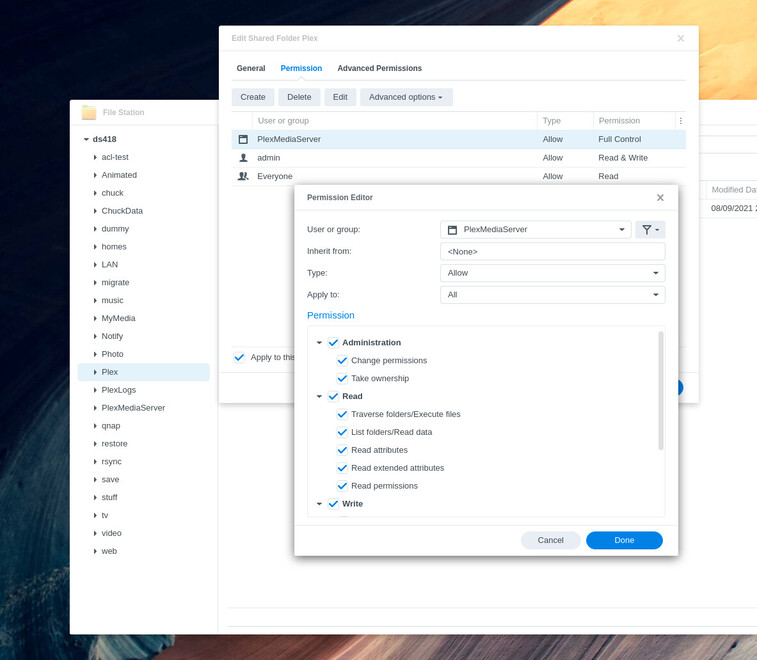Select the Plex folder in the tree
757x660 pixels.
point(143,372)
